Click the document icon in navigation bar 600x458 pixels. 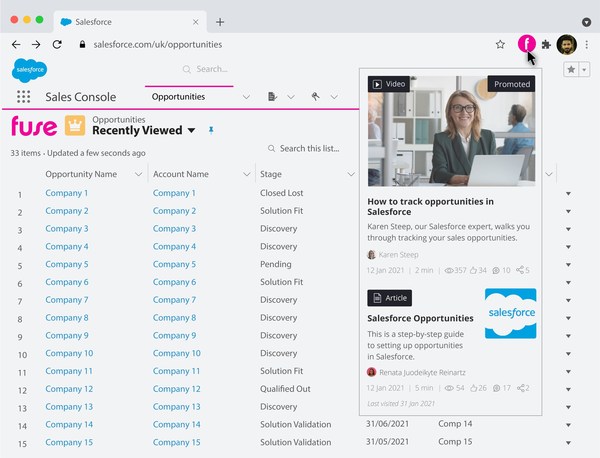click(x=272, y=96)
